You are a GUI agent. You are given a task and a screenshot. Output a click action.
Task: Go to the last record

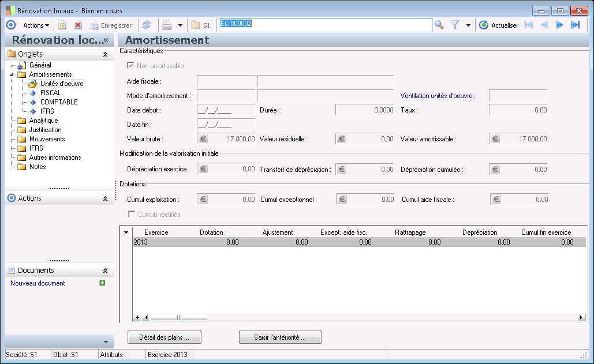pyautogui.click(x=575, y=25)
